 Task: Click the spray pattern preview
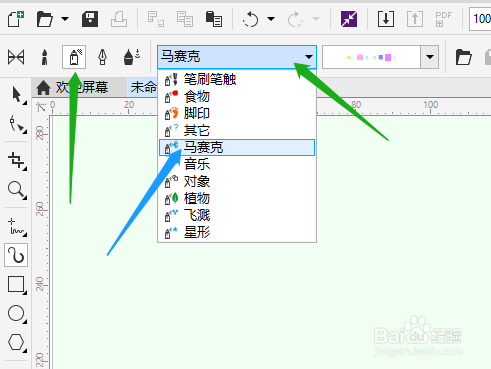coord(371,57)
